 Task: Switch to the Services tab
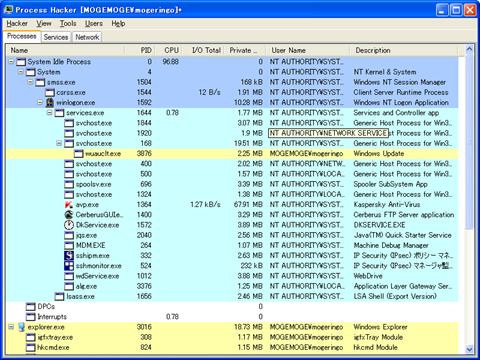click(56, 37)
